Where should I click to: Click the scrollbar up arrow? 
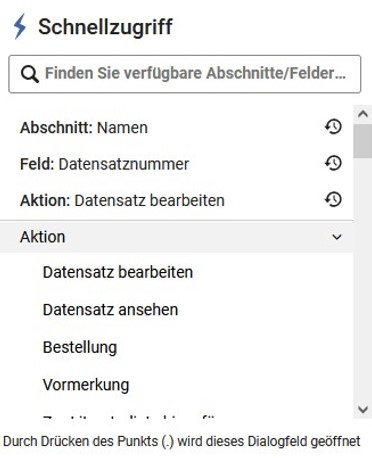tap(363, 114)
